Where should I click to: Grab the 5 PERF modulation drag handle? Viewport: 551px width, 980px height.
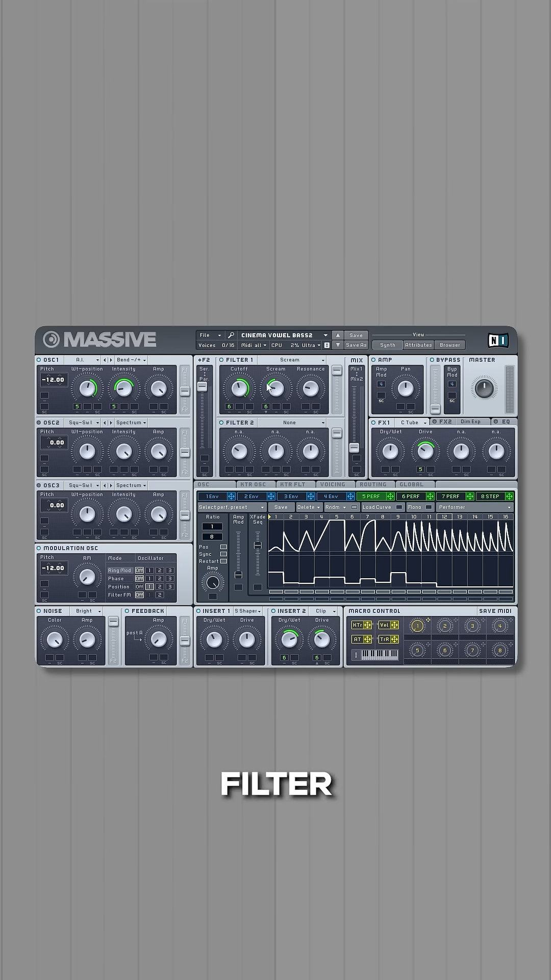pos(390,496)
